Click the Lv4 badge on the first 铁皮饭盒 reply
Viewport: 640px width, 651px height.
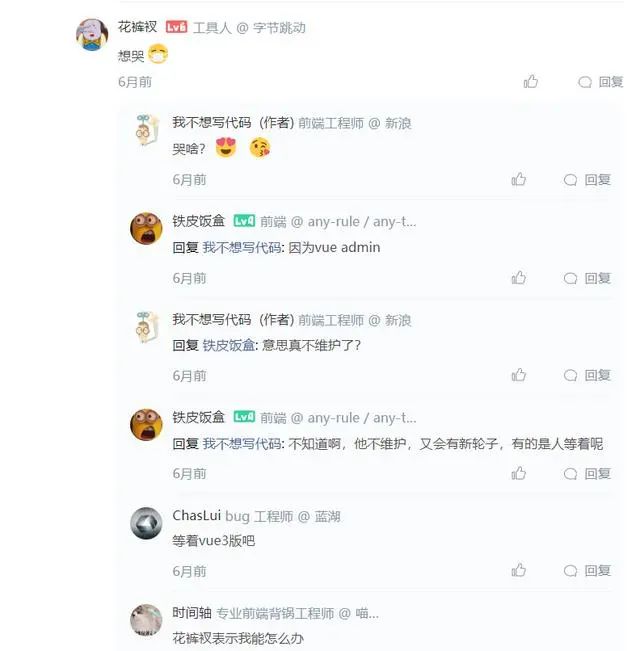pyautogui.click(x=244, y=221)
